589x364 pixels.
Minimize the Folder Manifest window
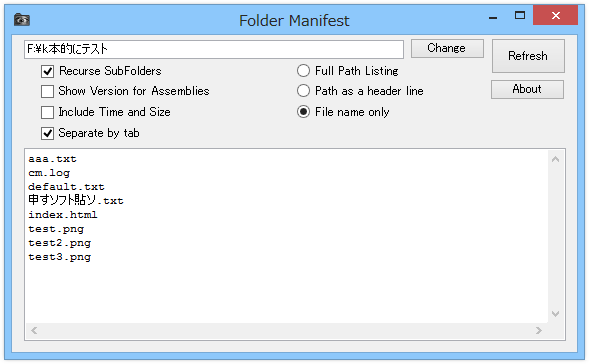(493, 17)
